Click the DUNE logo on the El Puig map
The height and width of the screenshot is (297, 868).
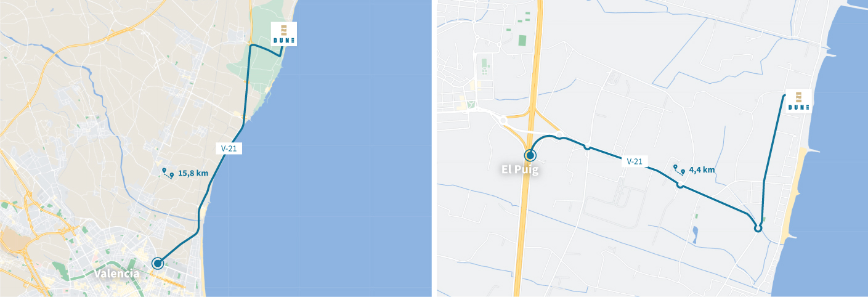coord(798,102)
